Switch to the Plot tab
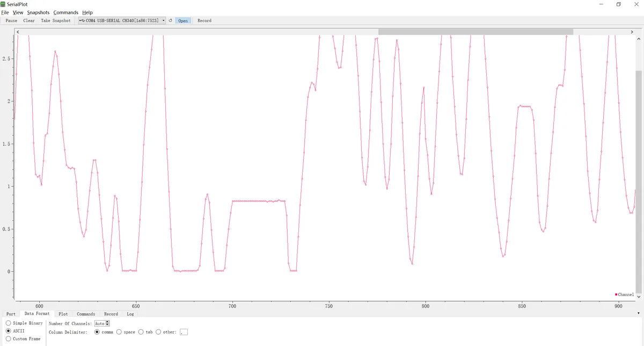 (63, 314)
